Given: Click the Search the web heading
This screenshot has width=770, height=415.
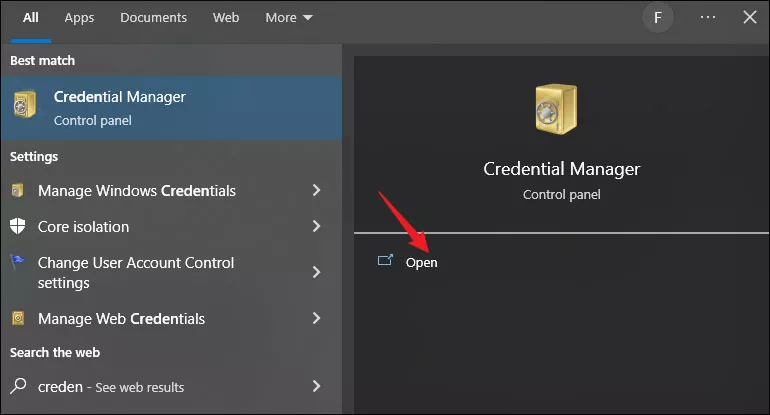Looking at the screenshot, I should (x=55, y=352).
